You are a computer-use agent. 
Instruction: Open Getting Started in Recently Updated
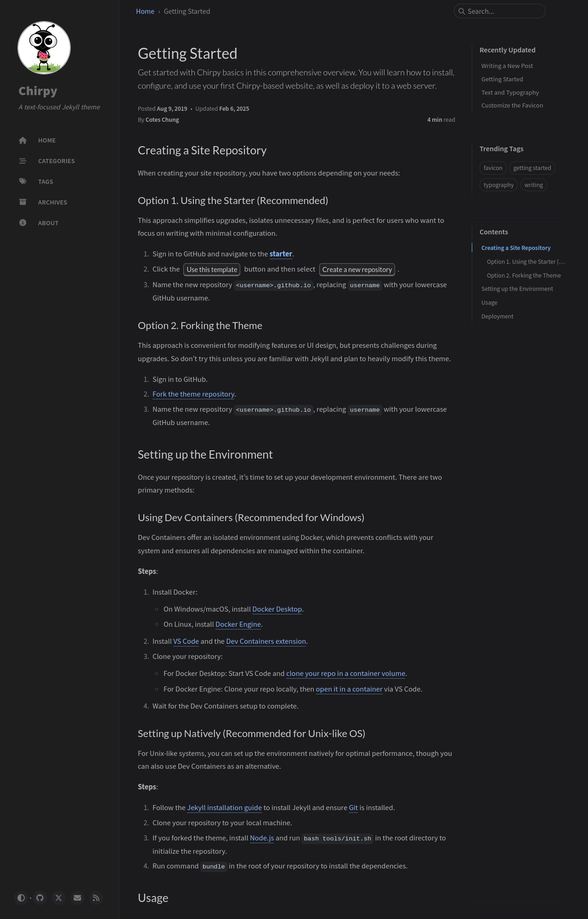click(x=502, y=79)
